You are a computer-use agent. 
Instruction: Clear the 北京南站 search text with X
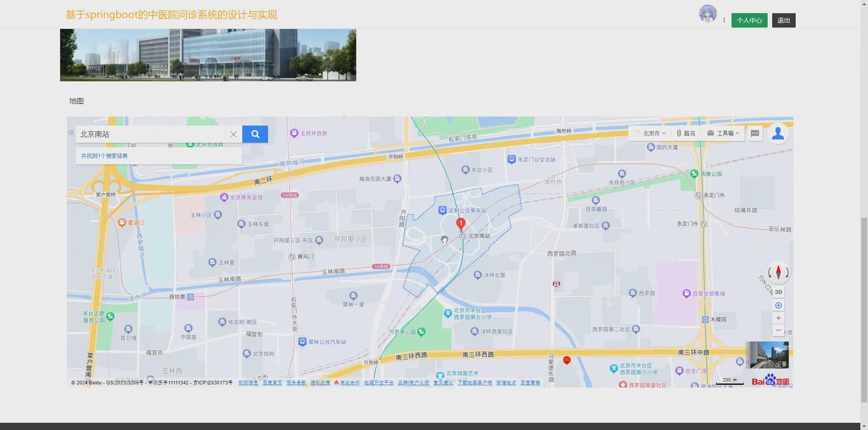click(233, 134)
